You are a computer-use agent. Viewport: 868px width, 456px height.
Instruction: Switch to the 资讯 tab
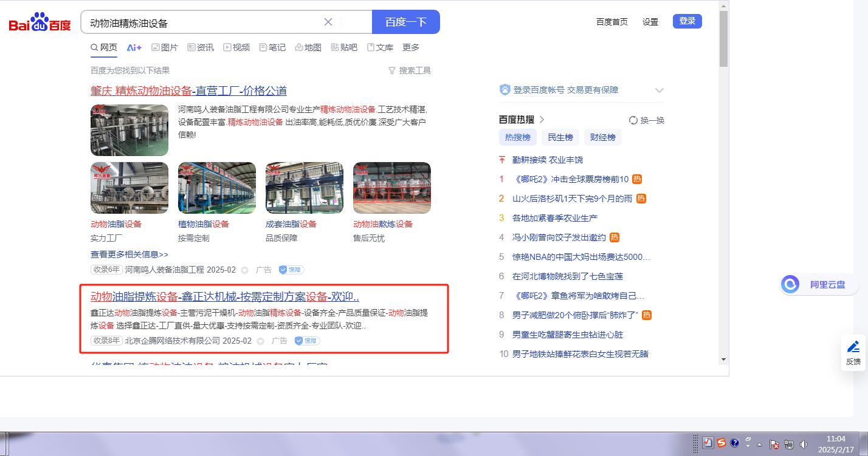pos(201,47)
